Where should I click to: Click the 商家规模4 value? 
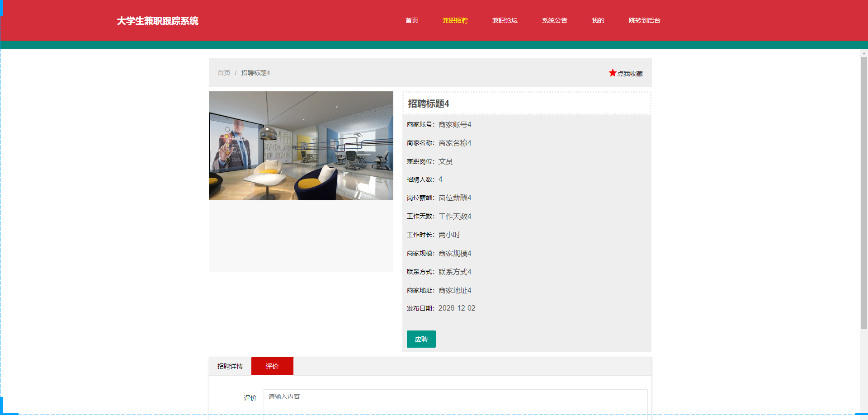pos(455,253)
